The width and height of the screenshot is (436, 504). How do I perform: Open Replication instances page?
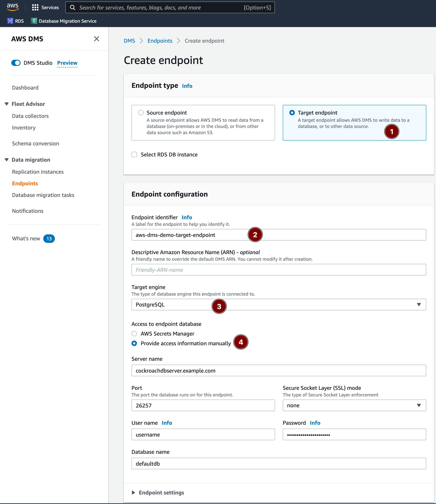(38, 172)
